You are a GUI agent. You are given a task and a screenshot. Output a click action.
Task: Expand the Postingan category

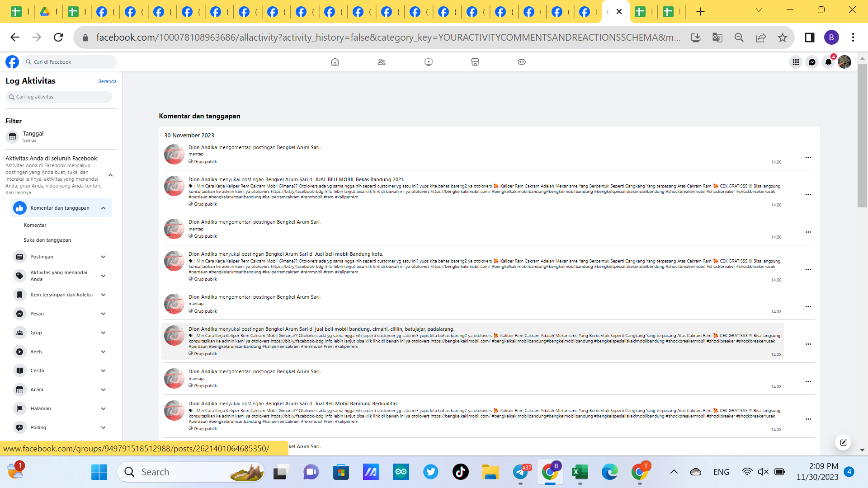coord(104,257)
